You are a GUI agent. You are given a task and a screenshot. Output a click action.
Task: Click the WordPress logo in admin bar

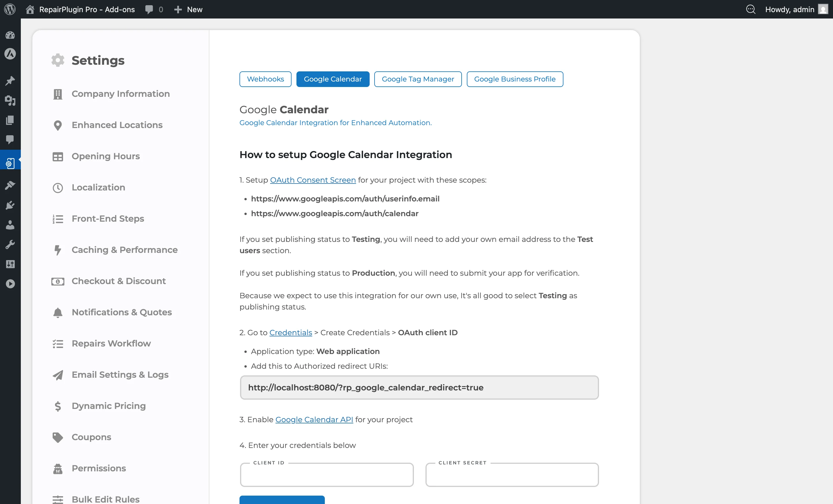click(x=10, y=9)
